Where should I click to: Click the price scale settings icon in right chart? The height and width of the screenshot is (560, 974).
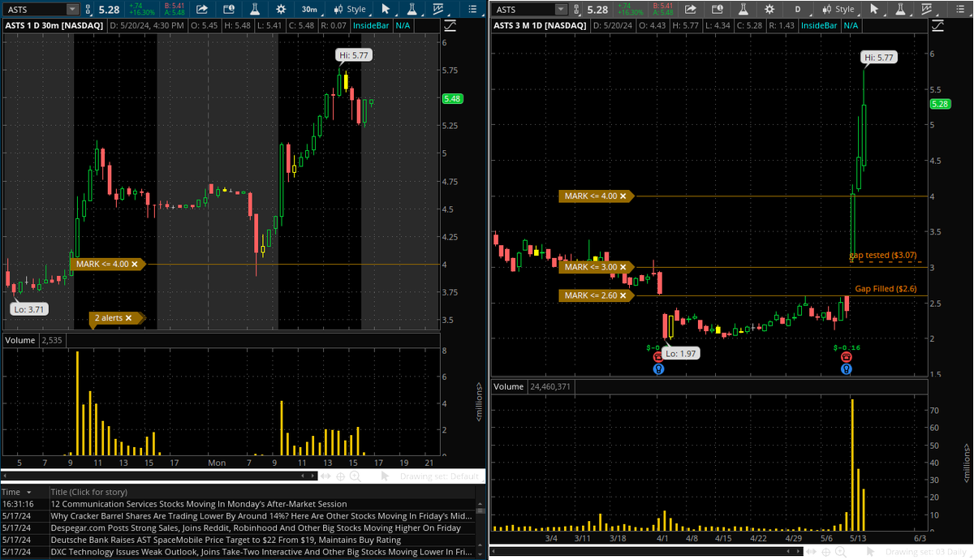[x=937, y=25]
